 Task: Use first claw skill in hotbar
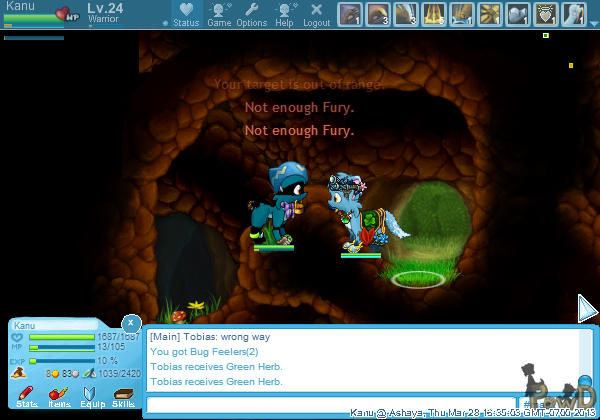coord(350,14)
